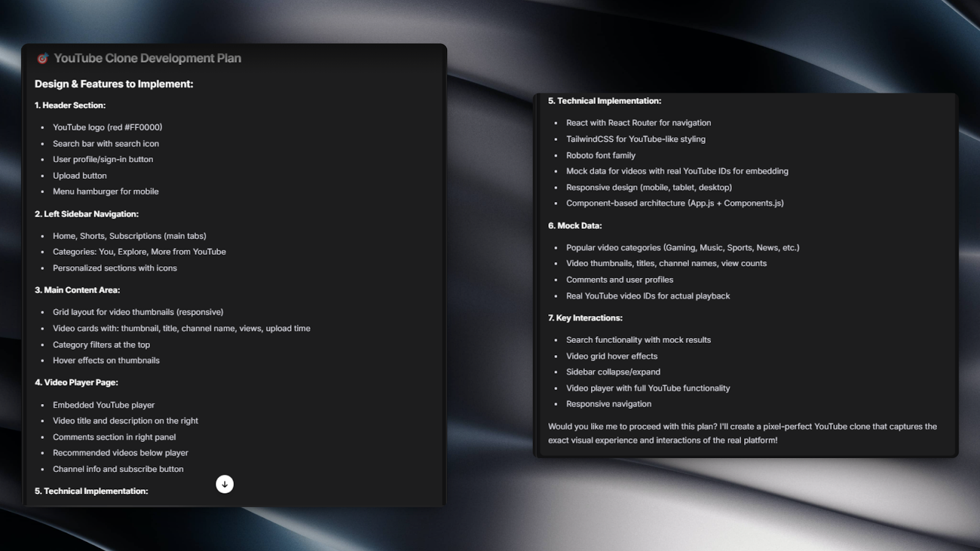Click 'Video player with full YouTube functionality'
Image resolution: width=980 pixels, height=551 pixels.
648,388
